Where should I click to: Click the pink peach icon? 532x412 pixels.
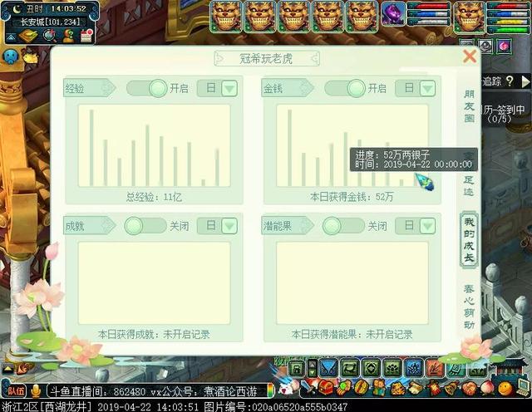487,387
